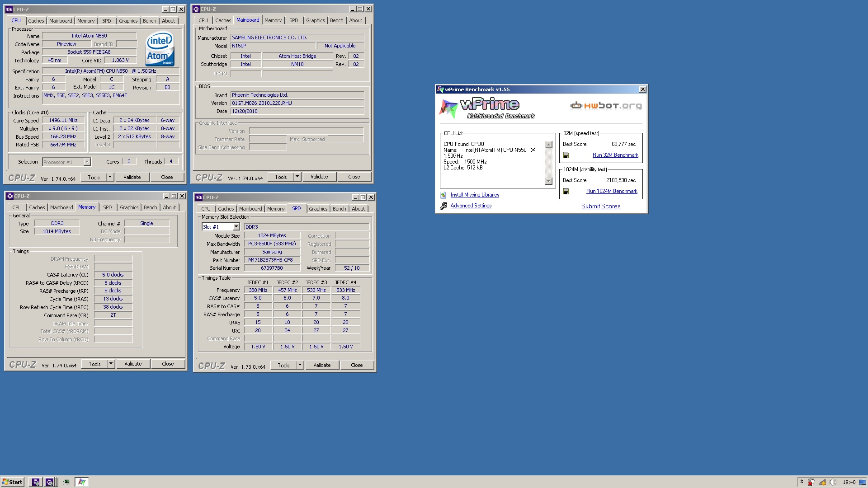Screen dimensions: 868x488
Task: Click CPU List scrollbar down arrow
Action: tap(549, 181)
